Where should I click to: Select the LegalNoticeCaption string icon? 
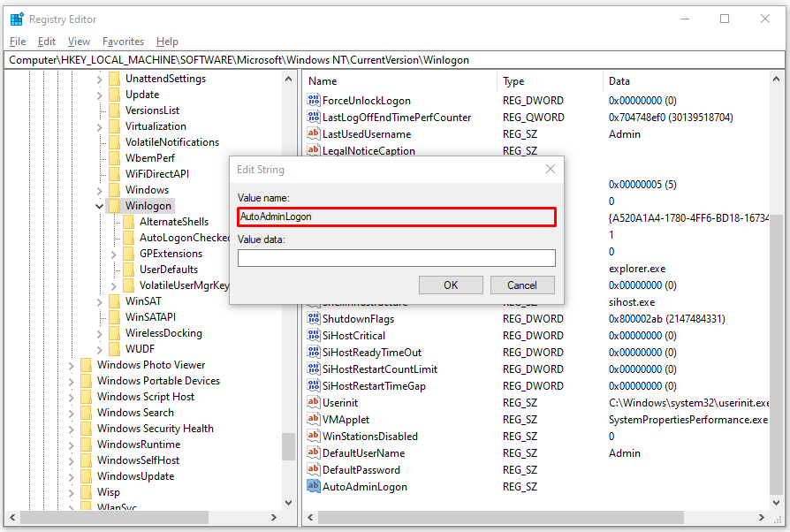(x=314, y=150)
